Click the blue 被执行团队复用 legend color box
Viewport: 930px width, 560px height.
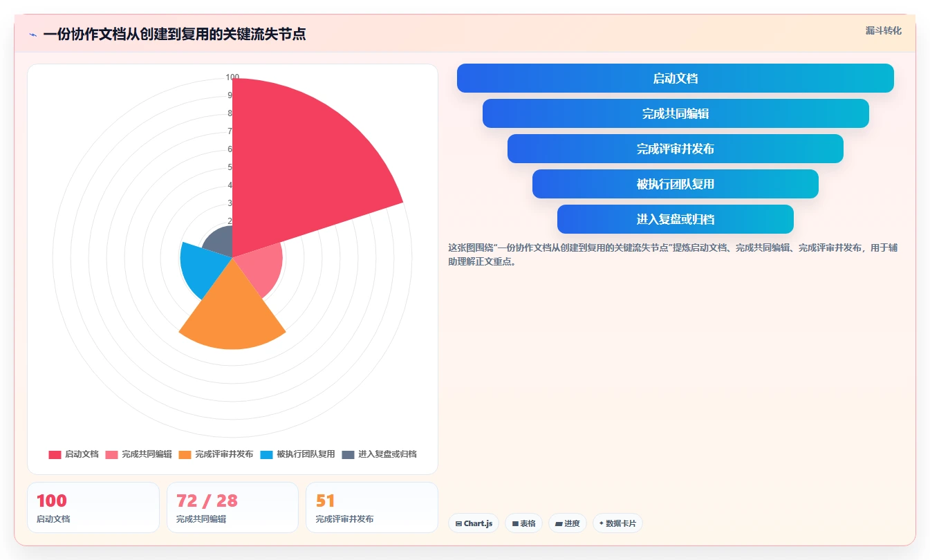coord(266,454)
